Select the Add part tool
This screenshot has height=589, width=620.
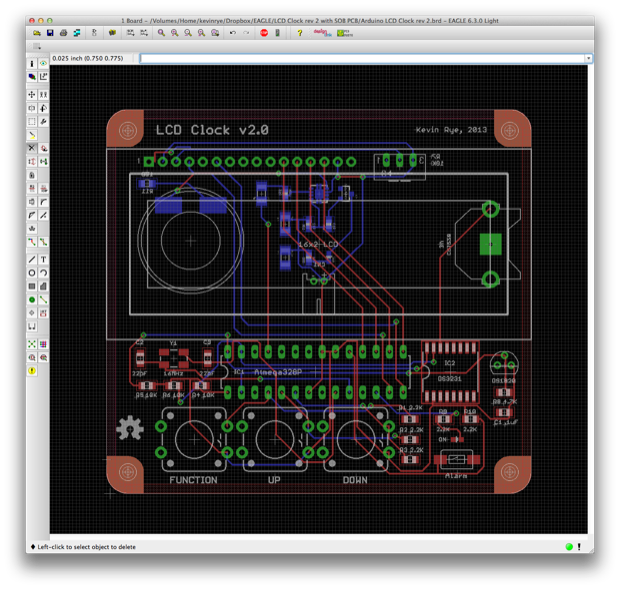point(43,148)
